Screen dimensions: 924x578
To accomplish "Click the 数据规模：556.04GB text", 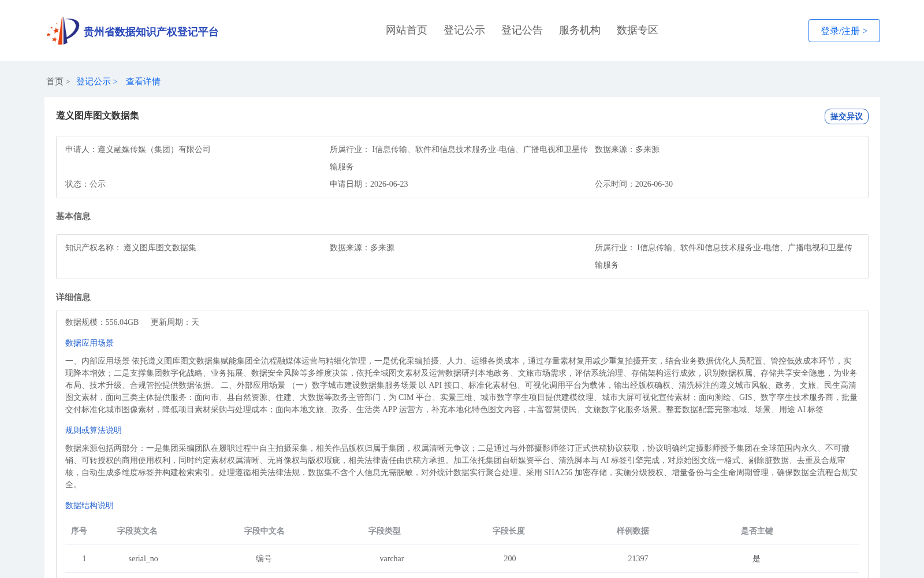I will 102,322.
